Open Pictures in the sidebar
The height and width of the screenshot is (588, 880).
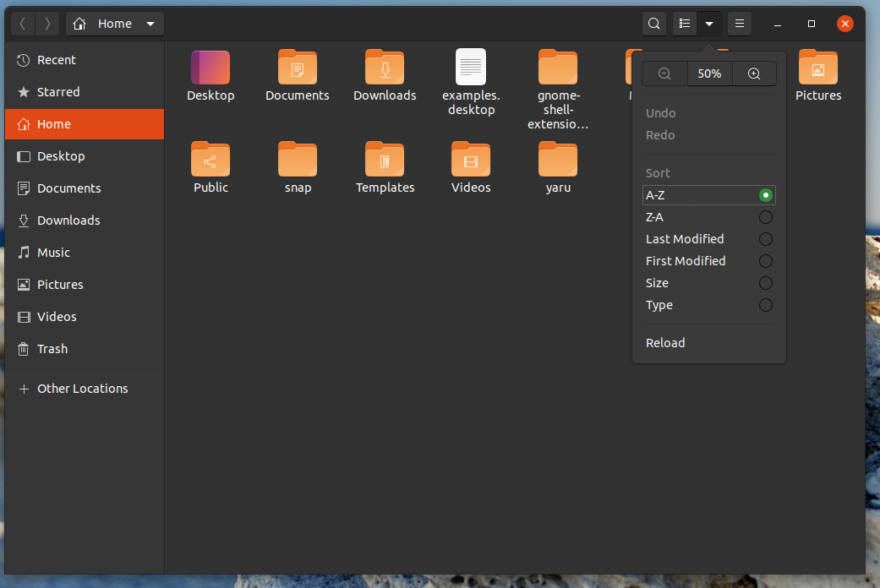[85, 285]
